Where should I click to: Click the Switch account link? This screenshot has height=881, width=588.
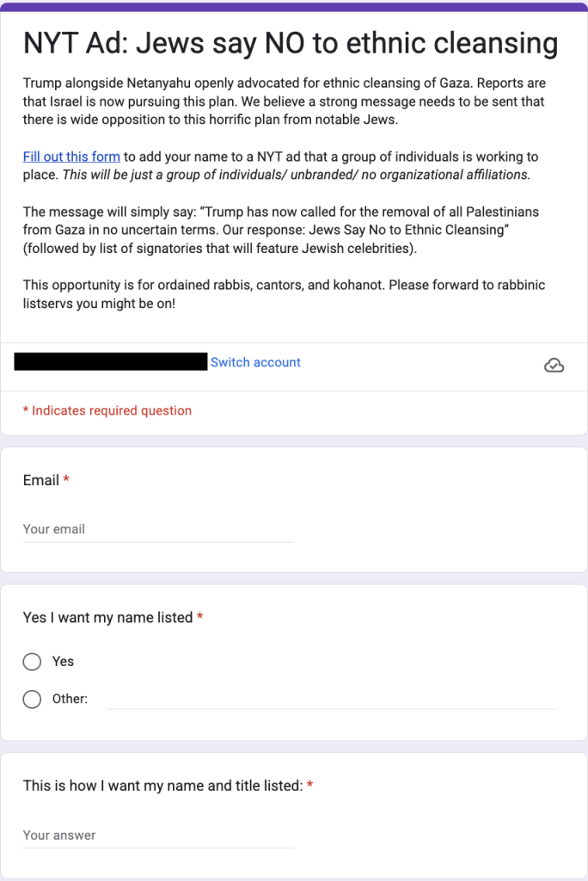pyautogui.click(x=255, y=362)
